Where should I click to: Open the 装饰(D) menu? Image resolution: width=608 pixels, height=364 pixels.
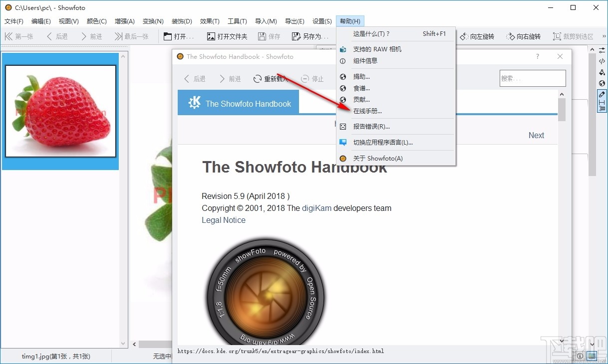pyautogui.click(x=182, y=21)
